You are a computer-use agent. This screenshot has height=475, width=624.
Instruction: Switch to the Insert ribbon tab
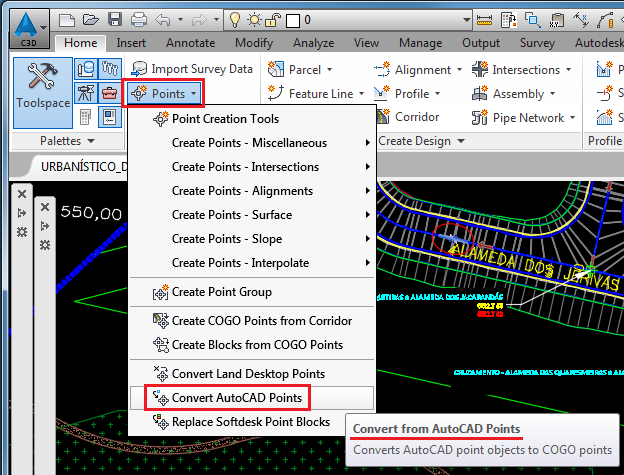pos(131,43)
